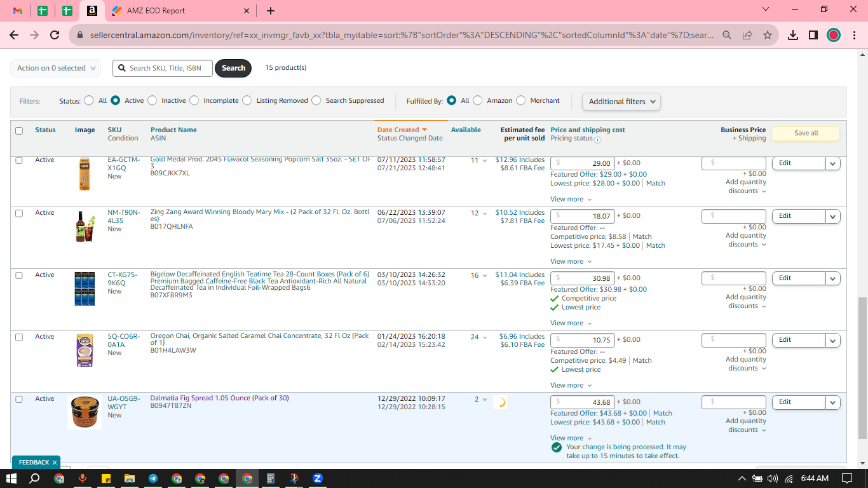Click the Search button
The width and height of the screenshot is (868, 488).
tap(233, 68)
